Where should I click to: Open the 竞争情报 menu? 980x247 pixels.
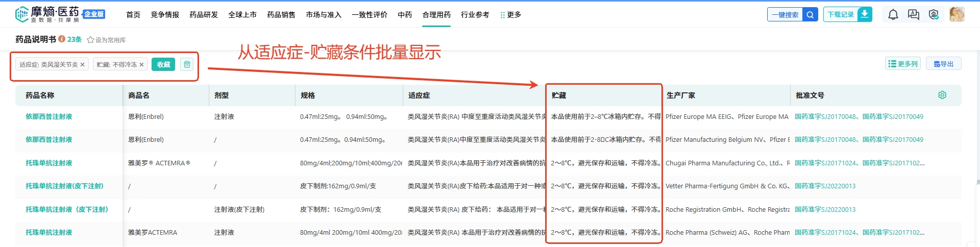[x=165, y=15]
